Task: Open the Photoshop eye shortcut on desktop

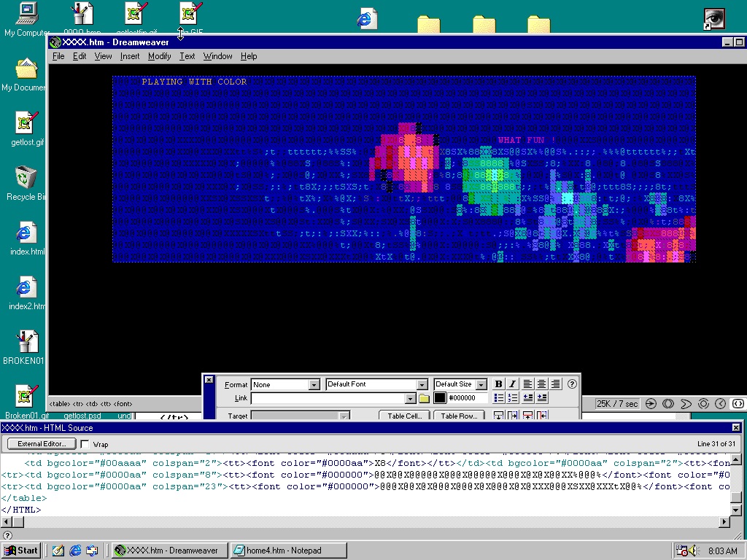Action: [715, 19]
